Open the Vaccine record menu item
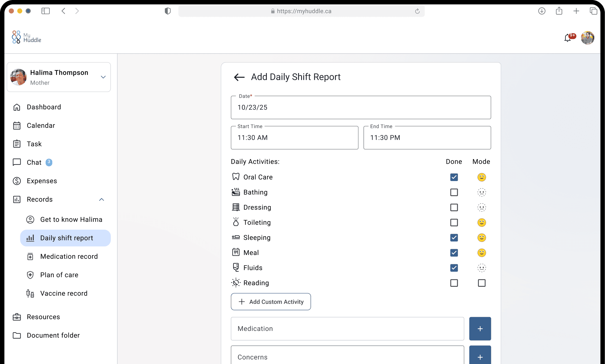Screen dimensions: 605x364 64,293
